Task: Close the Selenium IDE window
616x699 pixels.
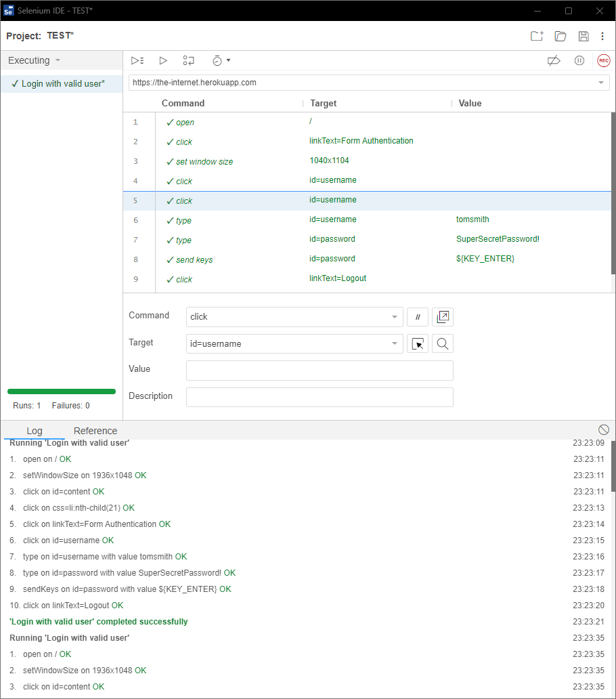Action: coord(600,11)
